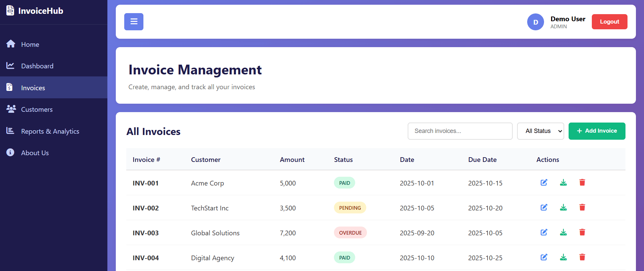Click the Amount column header
The image size is (644, 271).
tap(292, 160)
